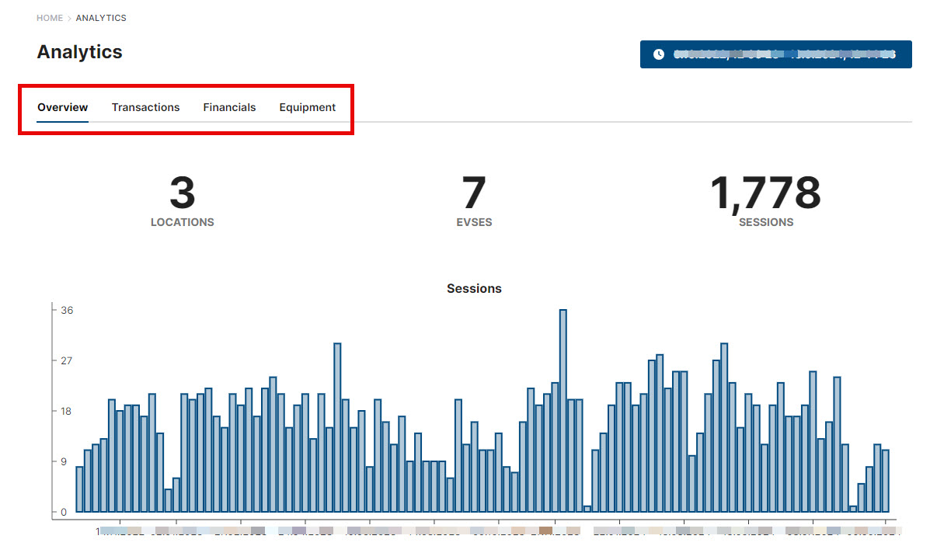Click the EVSES stat label
937x560 pixels.
coord(474,222)
